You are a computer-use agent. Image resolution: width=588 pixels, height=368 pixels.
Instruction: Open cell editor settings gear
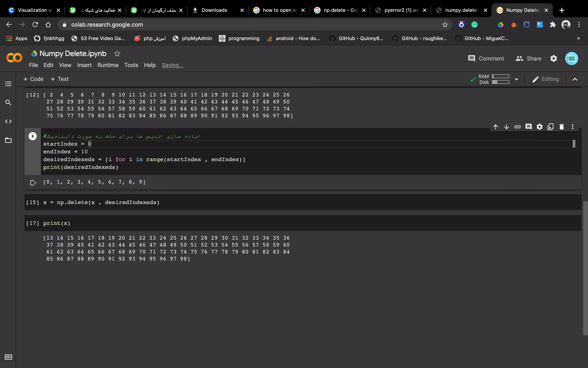[x=540, y=127]
